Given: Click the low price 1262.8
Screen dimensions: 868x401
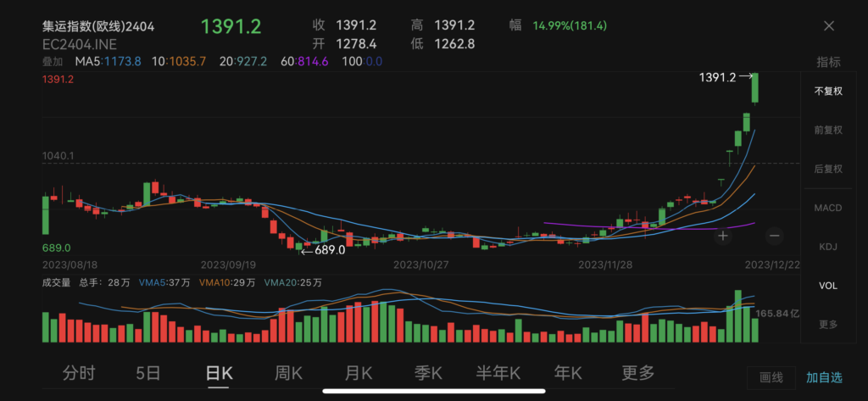Looking at the screenshot, I should pyautogui.click(x=454, y=44).
